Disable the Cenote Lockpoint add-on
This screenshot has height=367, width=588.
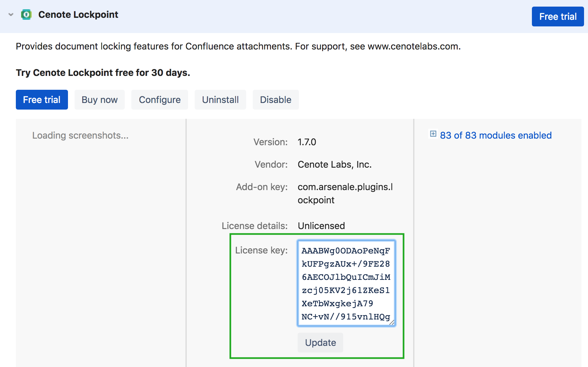[276, 100]
